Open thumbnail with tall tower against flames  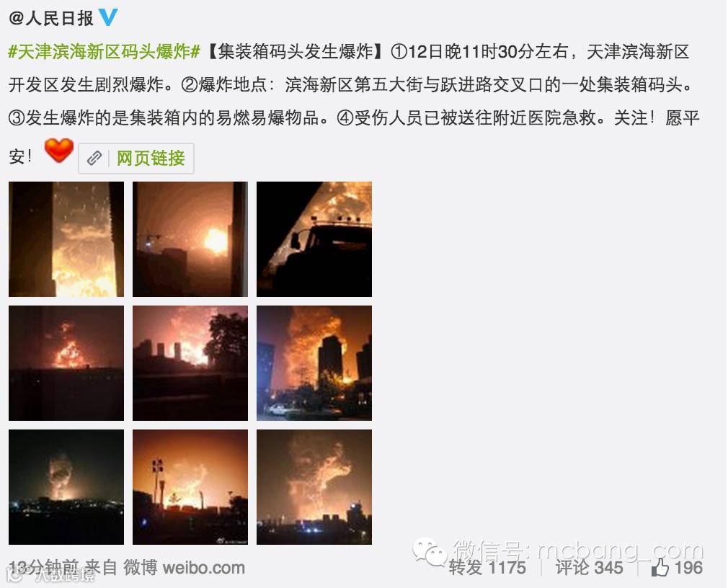[x=314, y=363]
